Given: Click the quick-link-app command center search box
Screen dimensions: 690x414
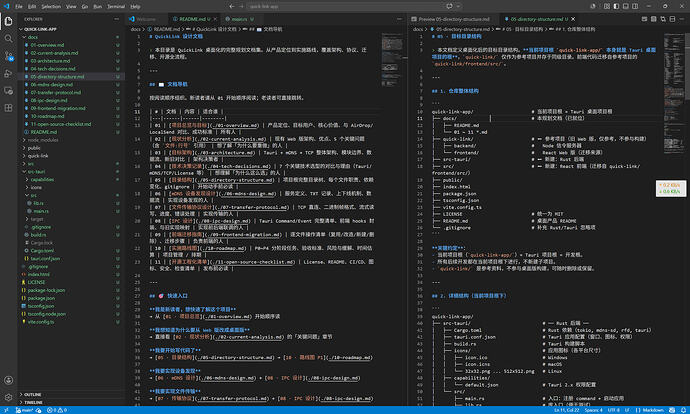Looking at the screenshot, I should pos(350,6).
